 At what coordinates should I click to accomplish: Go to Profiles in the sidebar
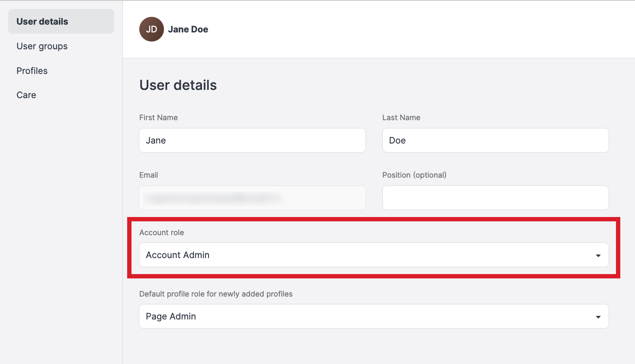pyautogui.click(x=32, y=71)
